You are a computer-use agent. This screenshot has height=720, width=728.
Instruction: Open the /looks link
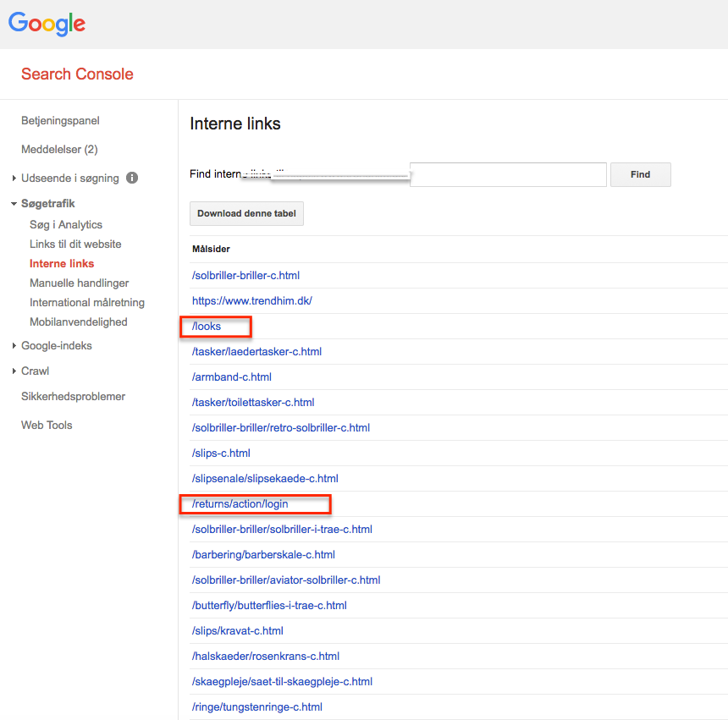pyautogui.click(x=207, y=327)
